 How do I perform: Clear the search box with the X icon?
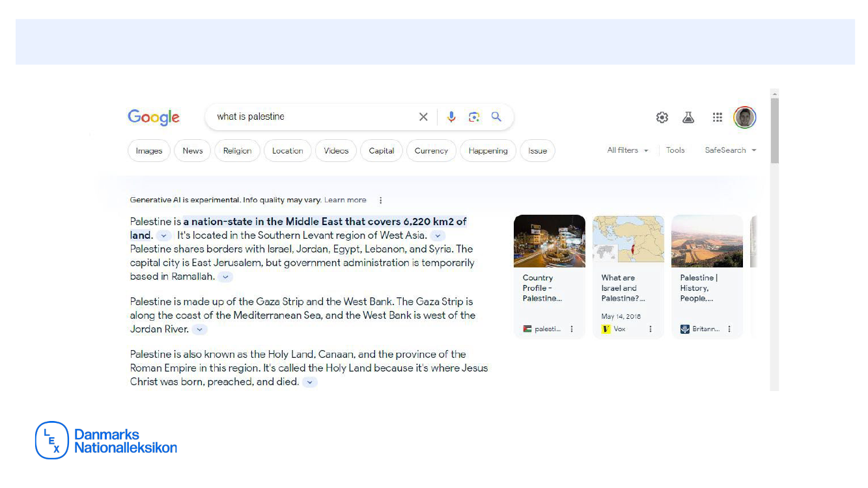point(423,117)
